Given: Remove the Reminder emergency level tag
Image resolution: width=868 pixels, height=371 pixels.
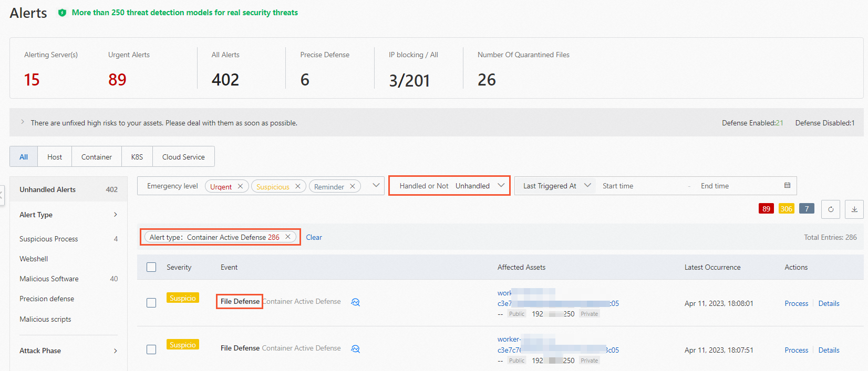Looking at the screenshot, I should point(353,186).
